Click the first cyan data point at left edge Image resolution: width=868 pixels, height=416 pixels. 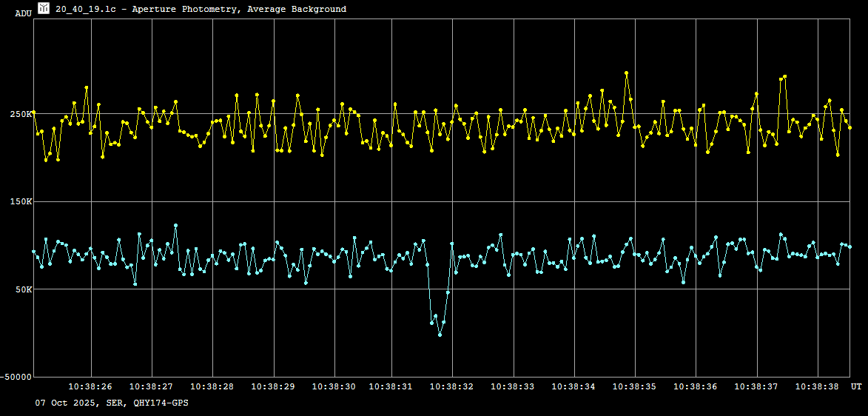[x=34, y=252]
